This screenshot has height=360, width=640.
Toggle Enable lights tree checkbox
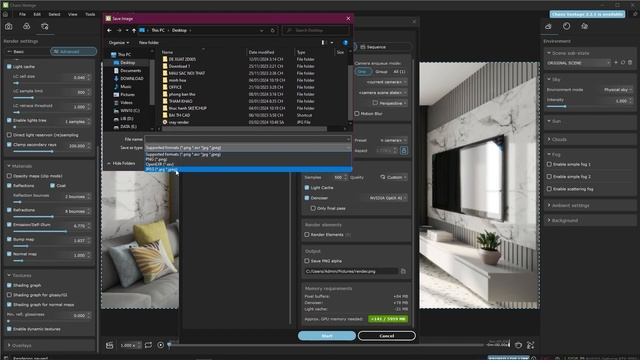9,120
